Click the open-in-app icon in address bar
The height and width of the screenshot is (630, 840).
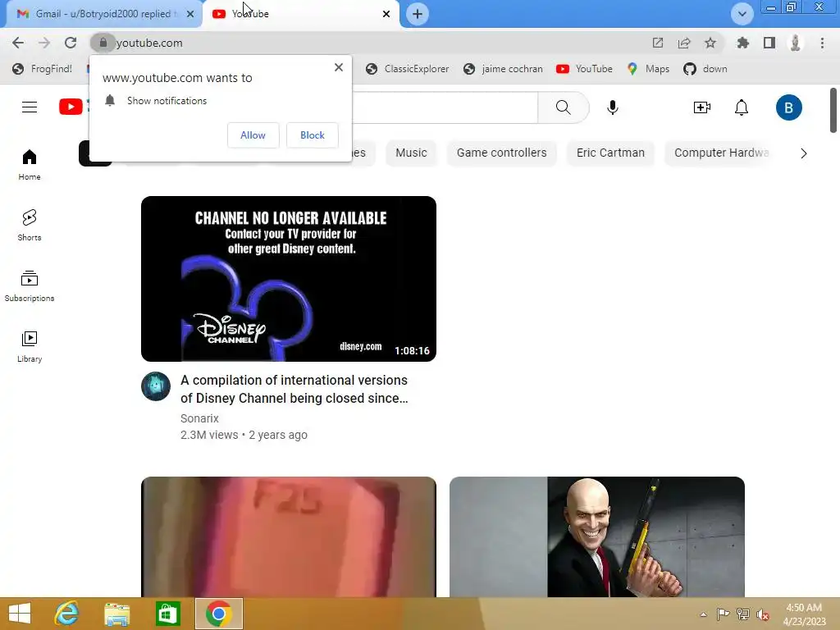tap(657, 43)
